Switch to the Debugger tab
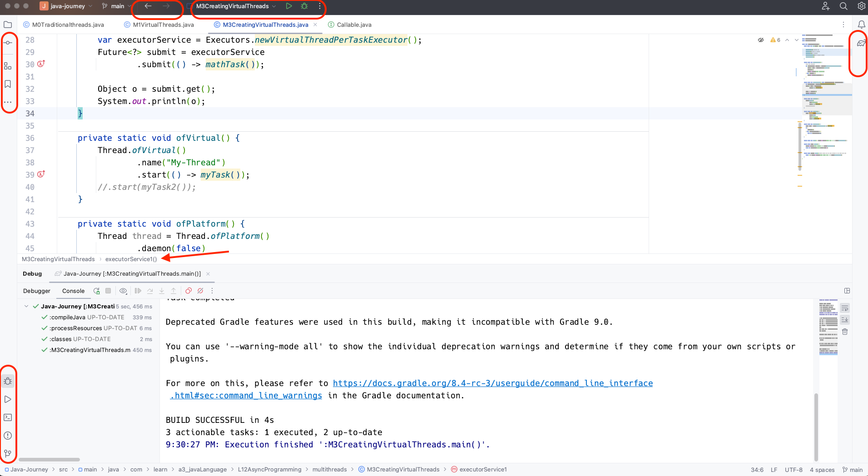The height and width of the screenshot is (476, 868). click(37, 291)
